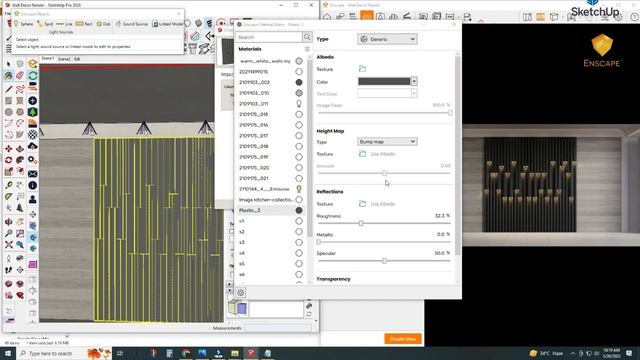Viewport: 640px width, 360px height.
Task: Select material 2109103_002 dark swatch
Action: pos(299,82)
